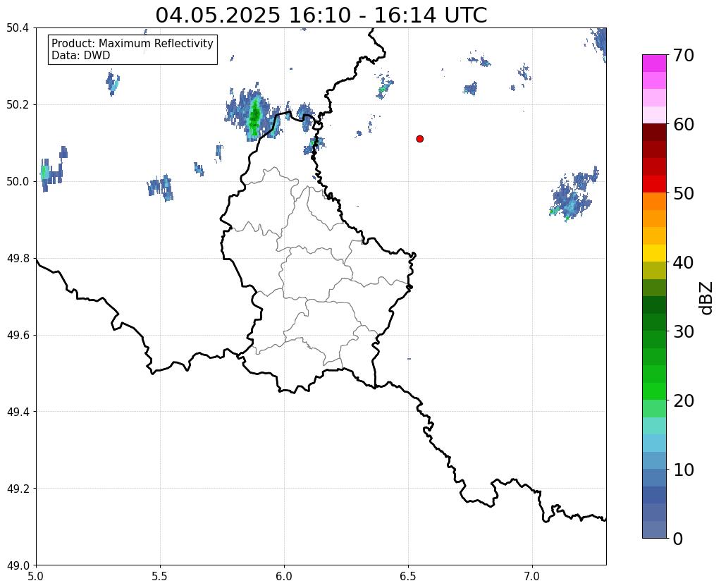This screenshot has height=588, width=721.
Task: Click the 50 tick label on colorbar
Action: [x=684, y=193]
